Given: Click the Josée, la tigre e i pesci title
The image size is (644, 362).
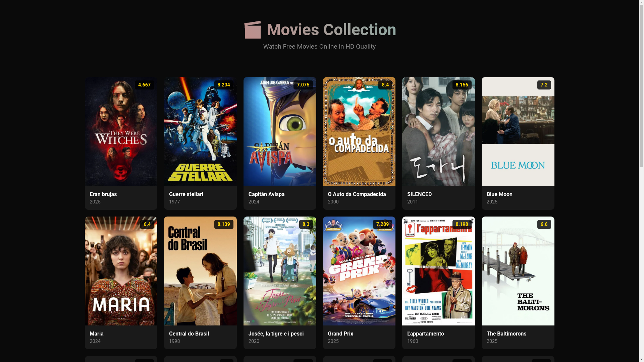Looking at the screenshot, I should 276,334.
